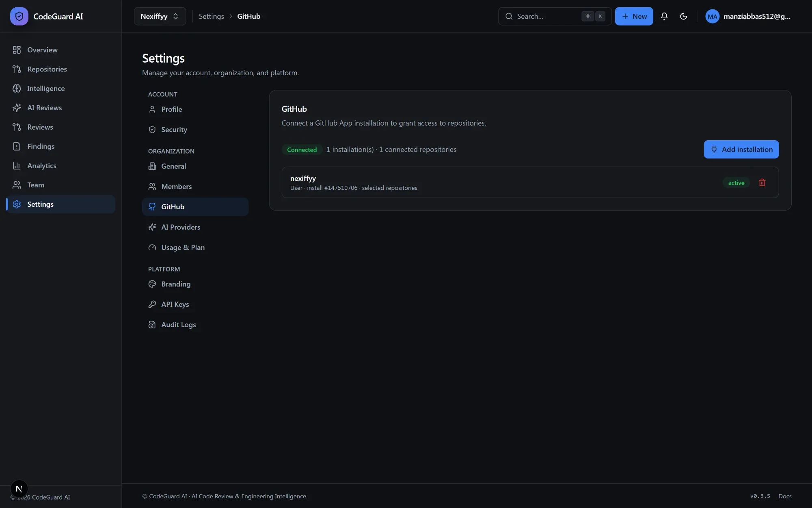Click the Analytics bar chart icon

(x=17, y=166)
